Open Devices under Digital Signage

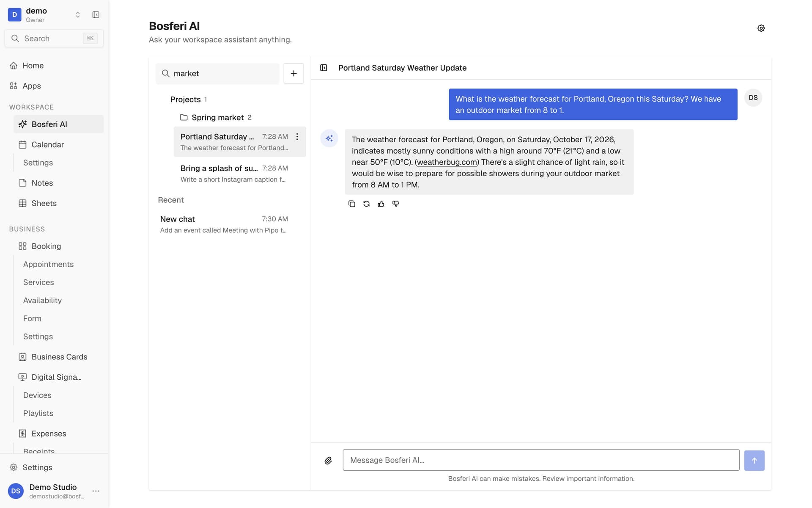pyautogui.click(x=37, y=395)
